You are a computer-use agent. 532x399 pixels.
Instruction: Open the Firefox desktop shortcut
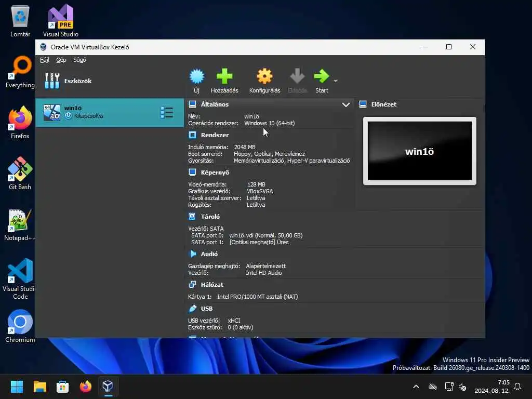coord(20,123)
